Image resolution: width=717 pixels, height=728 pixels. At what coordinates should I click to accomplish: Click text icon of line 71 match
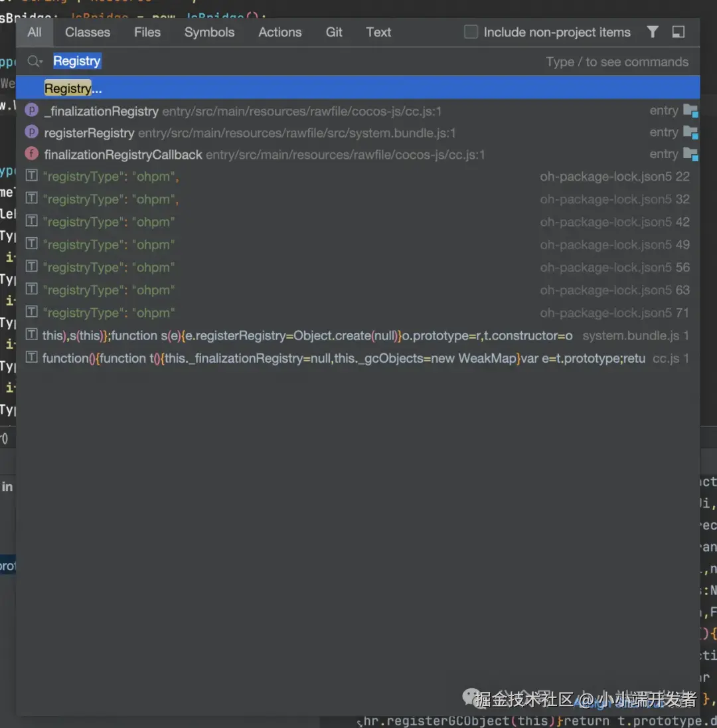point(32,312)
